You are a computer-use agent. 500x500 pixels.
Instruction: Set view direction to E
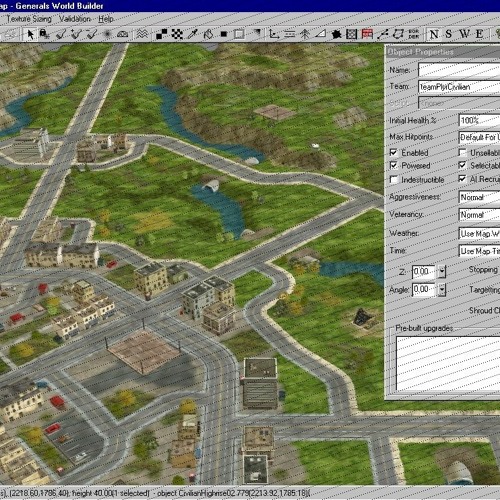pyautogui.click(x=479, y=34)
